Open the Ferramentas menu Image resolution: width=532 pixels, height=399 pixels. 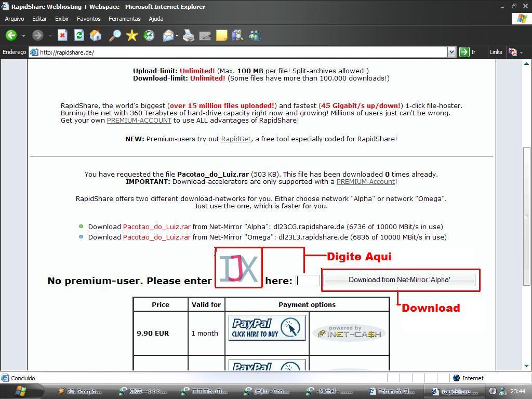(x=125, y=19)
